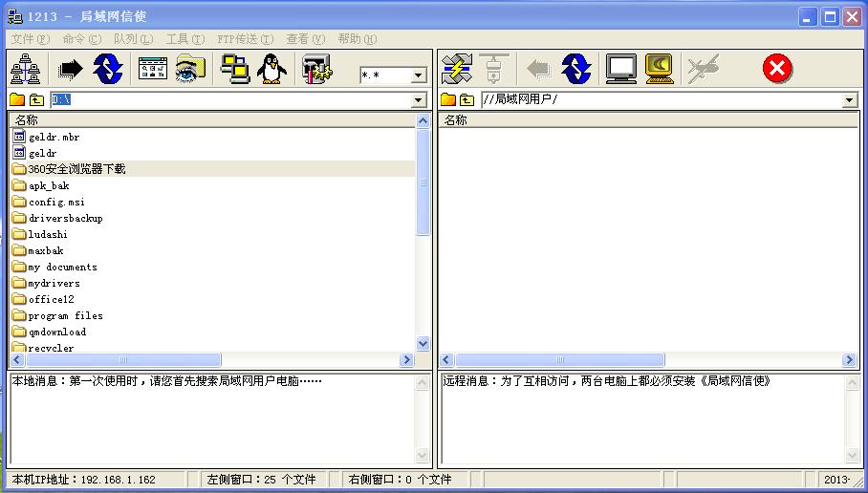868x493 pixels.
Task: Select folder office12
Action: pyautogui.click(x=51, y=299)
